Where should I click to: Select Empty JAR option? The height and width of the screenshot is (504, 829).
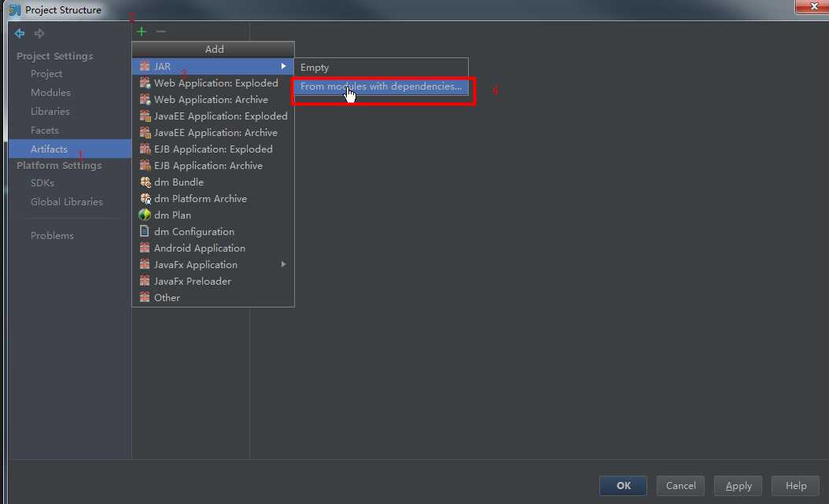381,68
